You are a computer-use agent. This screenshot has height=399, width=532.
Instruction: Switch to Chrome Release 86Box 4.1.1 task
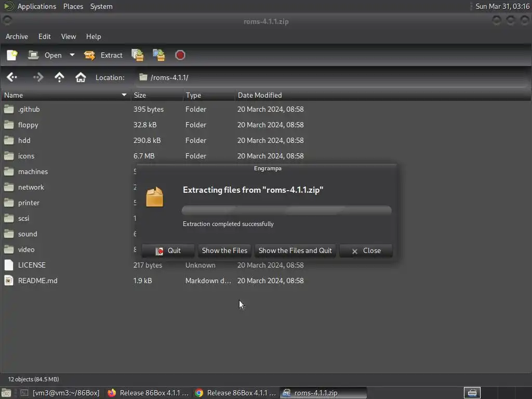click(235, 393)
